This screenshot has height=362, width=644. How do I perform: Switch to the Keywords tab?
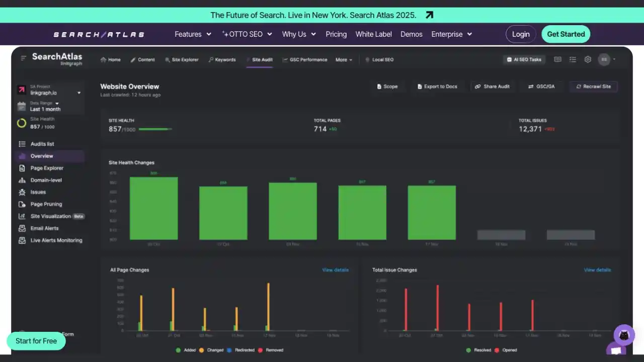222,59
